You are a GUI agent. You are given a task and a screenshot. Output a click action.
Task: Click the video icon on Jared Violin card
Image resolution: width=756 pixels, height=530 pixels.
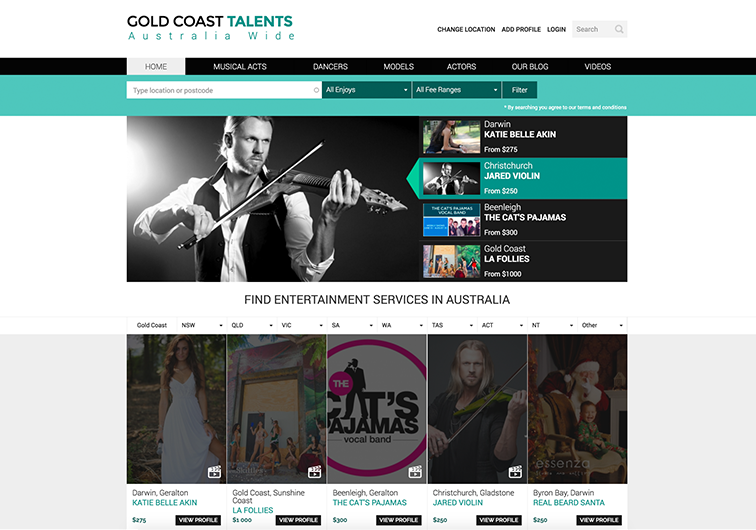[x=515, y=472]
